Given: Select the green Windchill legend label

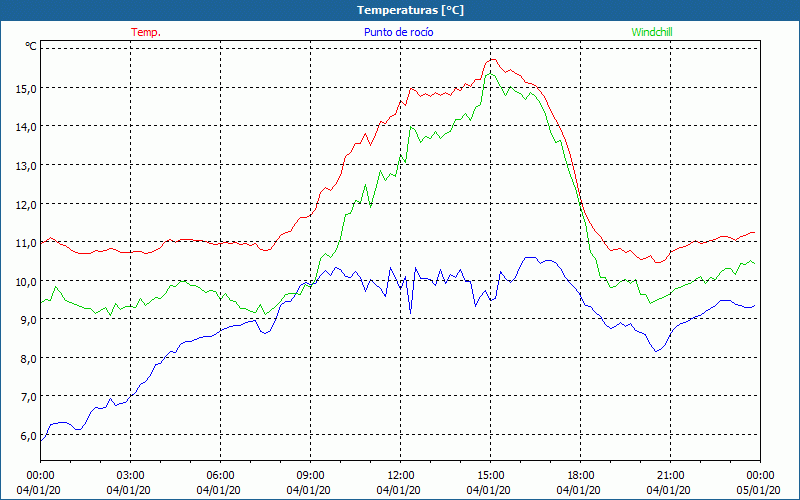Looking at the screenshot, I should click(652, 32).
